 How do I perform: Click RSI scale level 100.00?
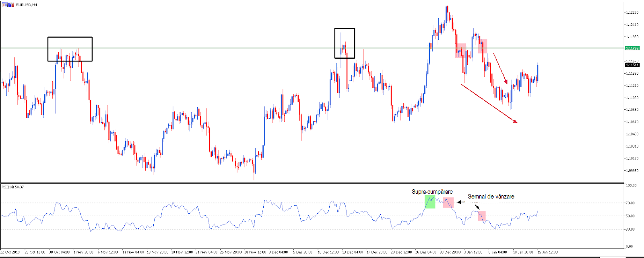coord(632,186)
